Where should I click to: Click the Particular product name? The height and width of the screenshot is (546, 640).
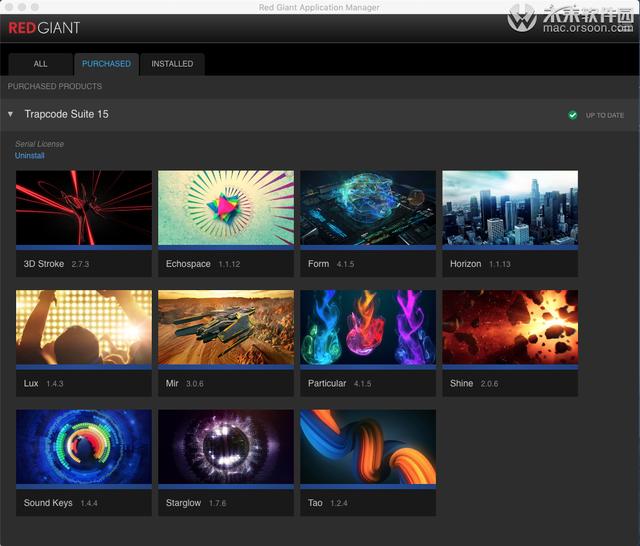(327, 384)
